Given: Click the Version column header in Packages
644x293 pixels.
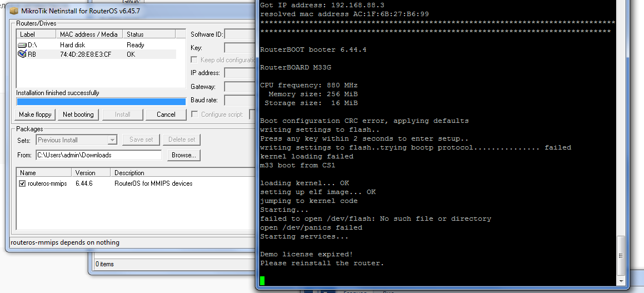Looking at the screenshot, I should 91,172.
